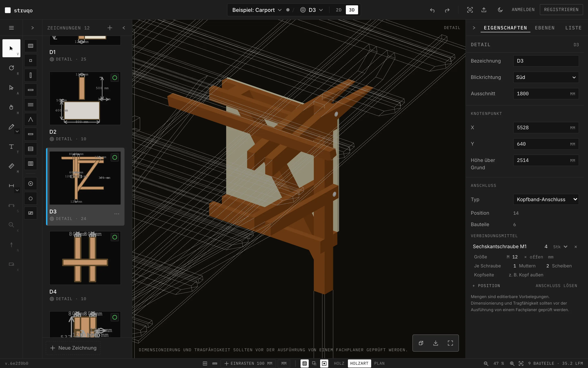The height and width of the screenshot is (368, 588).
Task: Click the fit-to-frame icon in top bar
Action: pyautogui.click(x=470, y=10)
